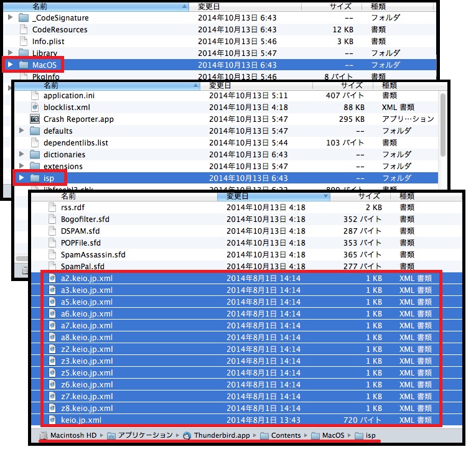This screenshot has height=457, width=476.
Task: Click the CodeResources file icon
Action: pos(24,29)
